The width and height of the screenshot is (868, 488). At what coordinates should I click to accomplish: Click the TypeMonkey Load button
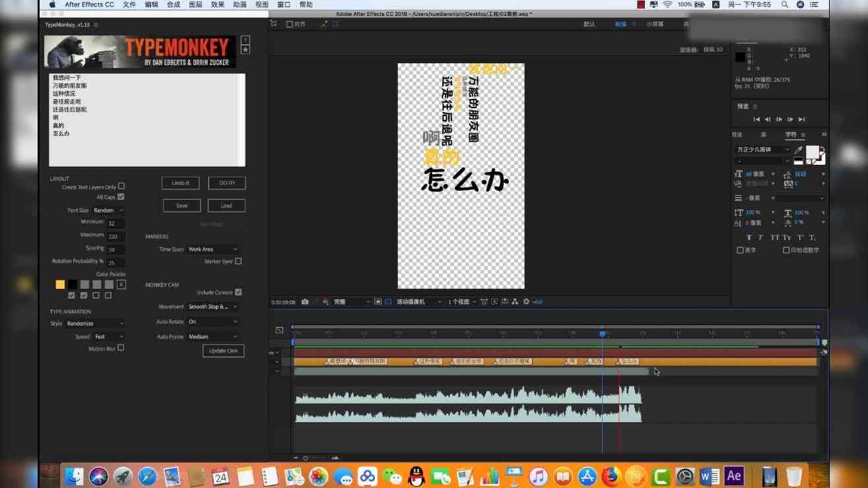pyautogui.click(x=226, y=206)
